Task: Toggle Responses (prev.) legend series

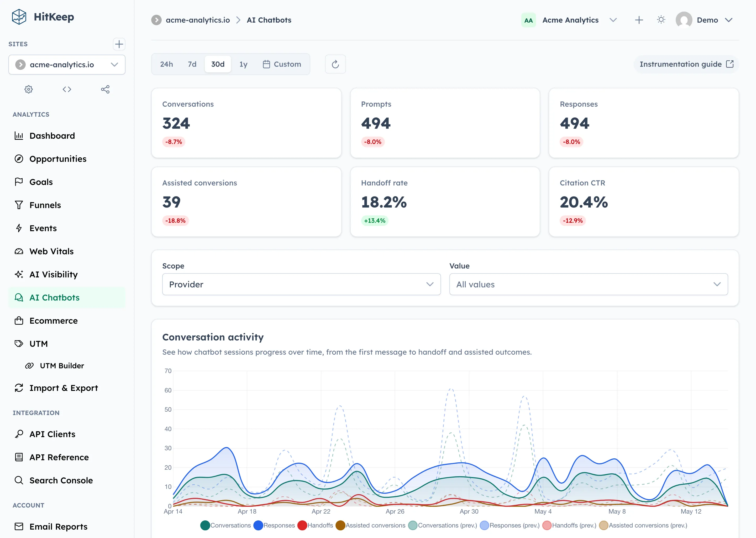Action: (510, 525)
